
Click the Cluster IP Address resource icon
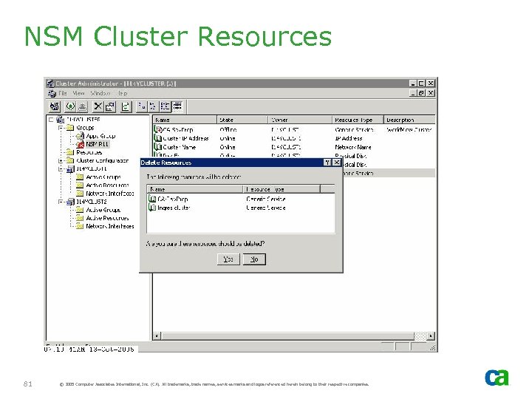(158, 138)
